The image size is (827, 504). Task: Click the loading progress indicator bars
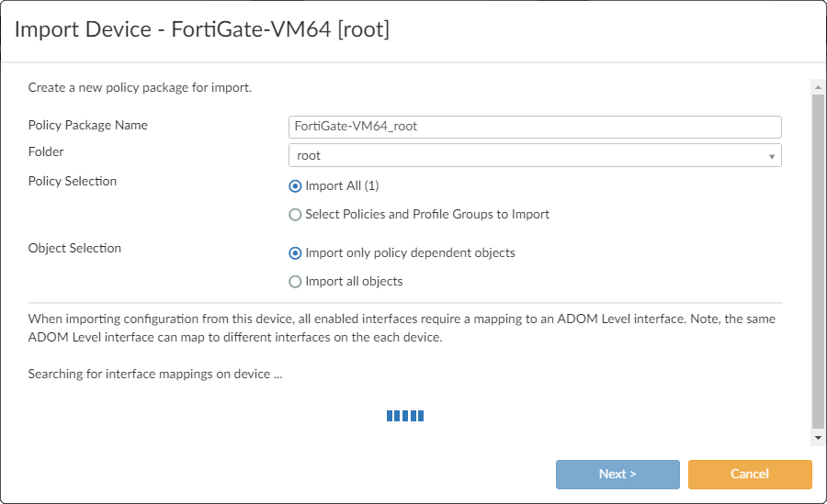[405, 416]
